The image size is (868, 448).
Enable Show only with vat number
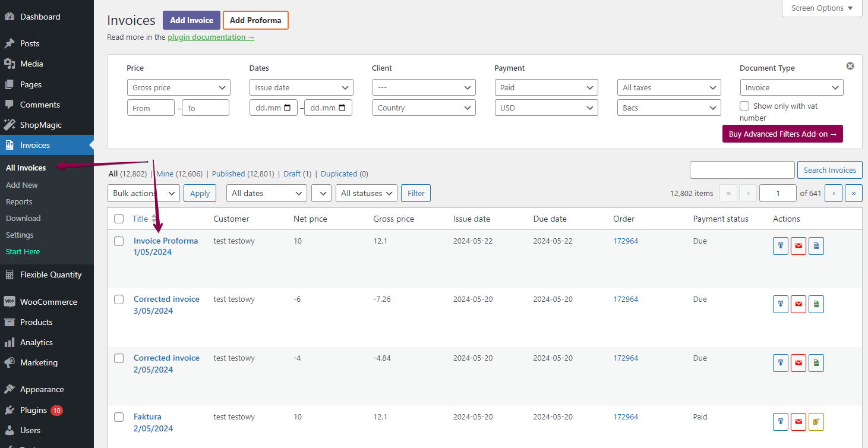[x=744, y=106]
